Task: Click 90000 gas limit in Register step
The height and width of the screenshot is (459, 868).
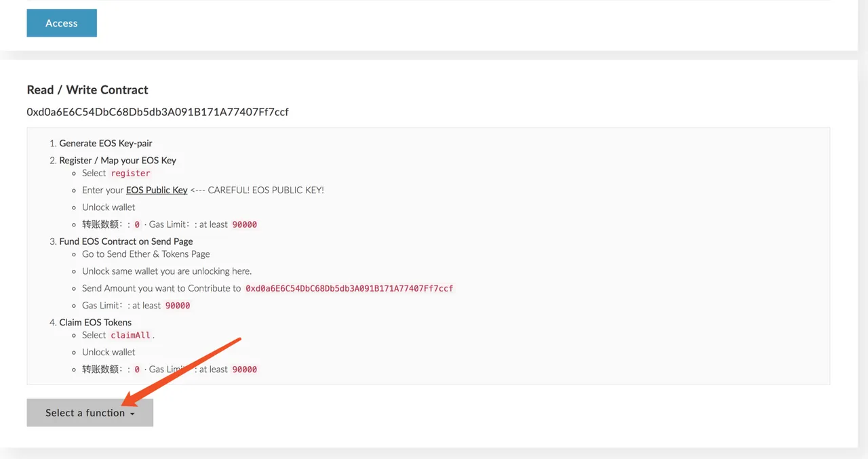Action: tap(245, 224)
